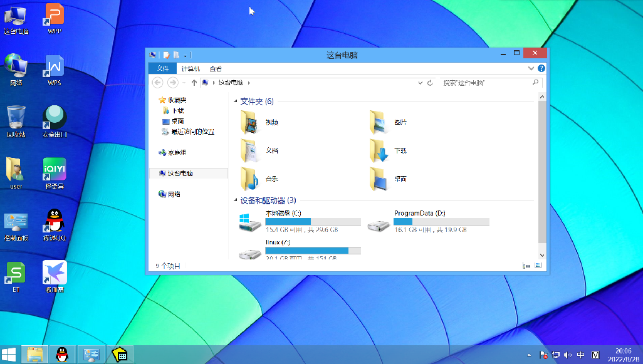Toggle the 中 input language indicator in the tray
The height and width of the screenshot is (364, 643).
tap(581, 355)
